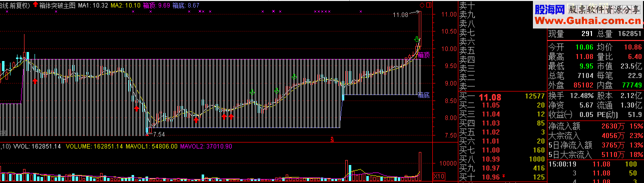Click the 11.08 high price label on chart
The width and height of the screenshot is (644, 183).
pos(401,15)
